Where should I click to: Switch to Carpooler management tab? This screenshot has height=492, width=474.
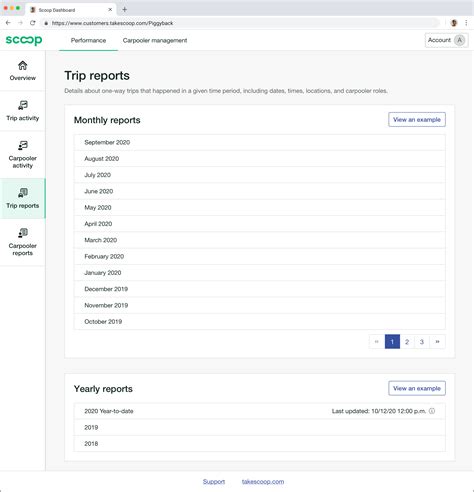pos(155,40)
